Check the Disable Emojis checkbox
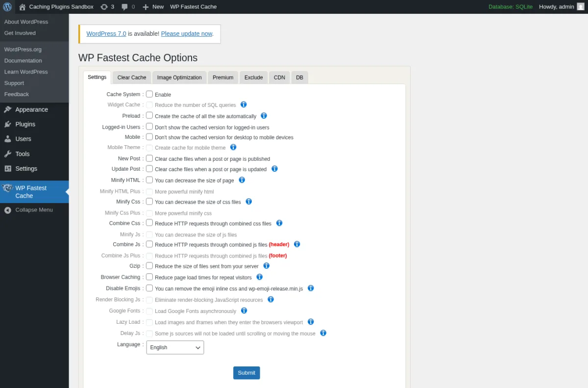This screenshot has width=588, height=388. (149, 288)
